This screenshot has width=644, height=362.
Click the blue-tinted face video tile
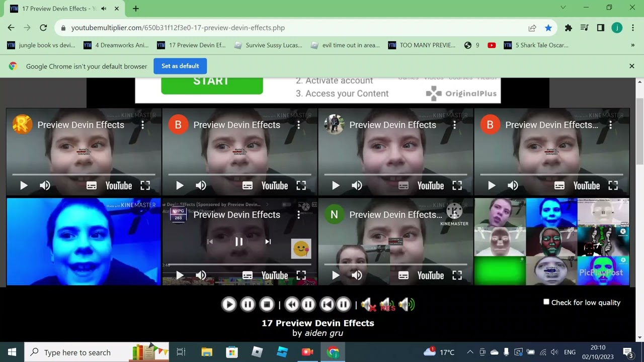pos(84,242)
